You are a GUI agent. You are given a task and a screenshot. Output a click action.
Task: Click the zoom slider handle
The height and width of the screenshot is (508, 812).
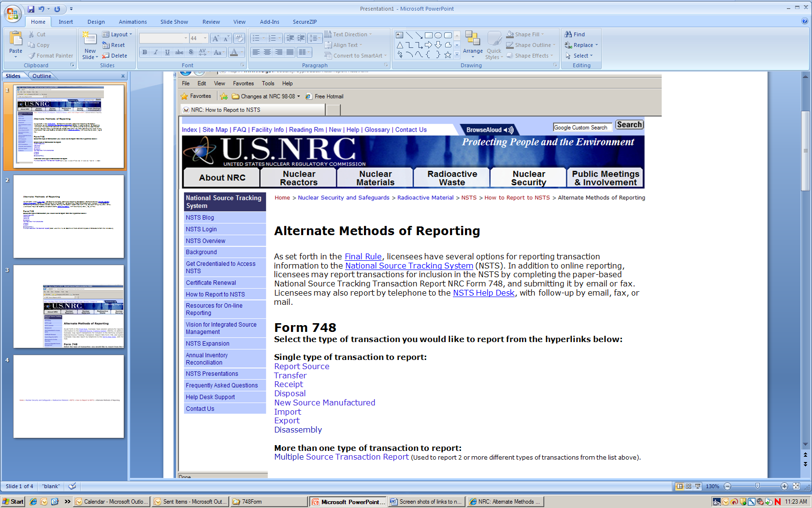[x=757, y=486]
